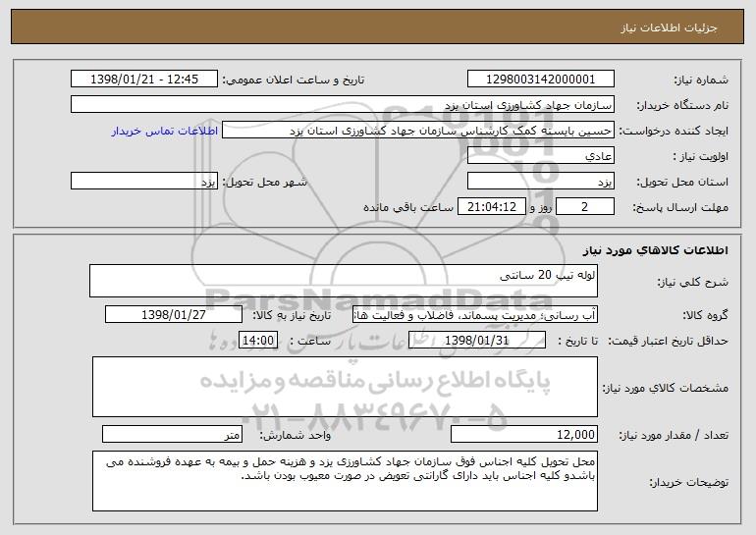Open the buyer contact info link اطلاعات تماس خریدار
The width and height of the screenshot is (756, 535).
click(164, 131)
